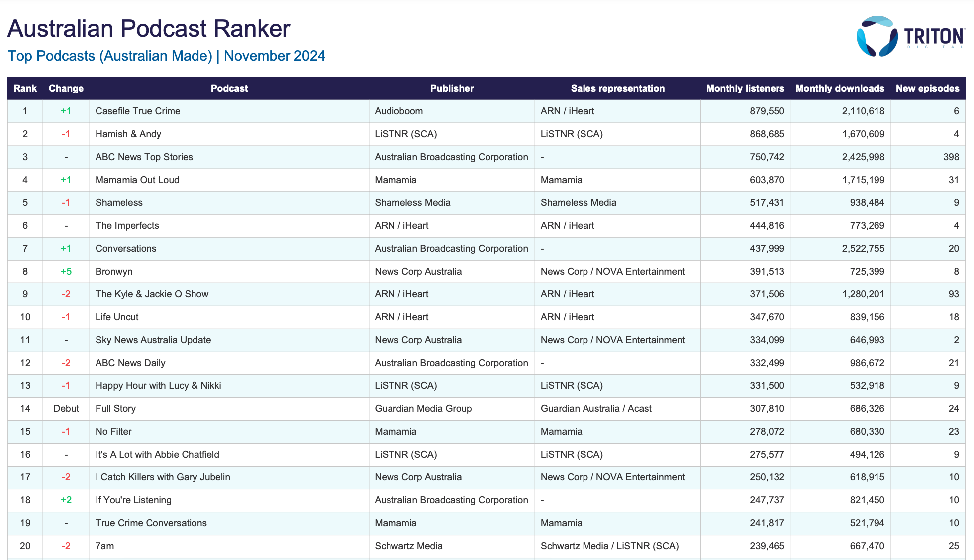This screenshot has width=974, height=560.
Task: Click monthly listeners value 391,513
Action: pos(767,271)
